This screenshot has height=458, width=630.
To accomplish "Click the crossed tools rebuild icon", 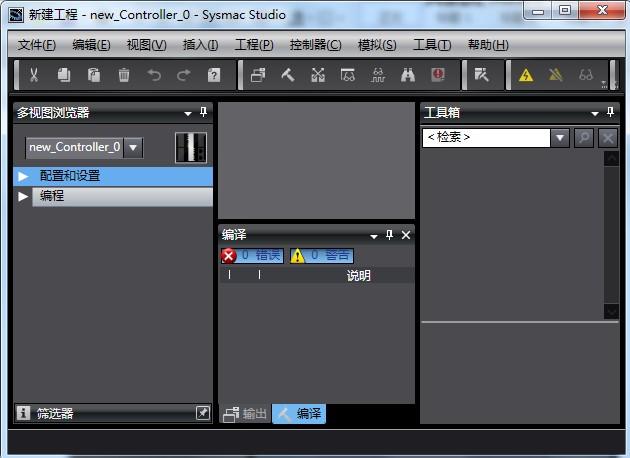I will tap(318, 75).
